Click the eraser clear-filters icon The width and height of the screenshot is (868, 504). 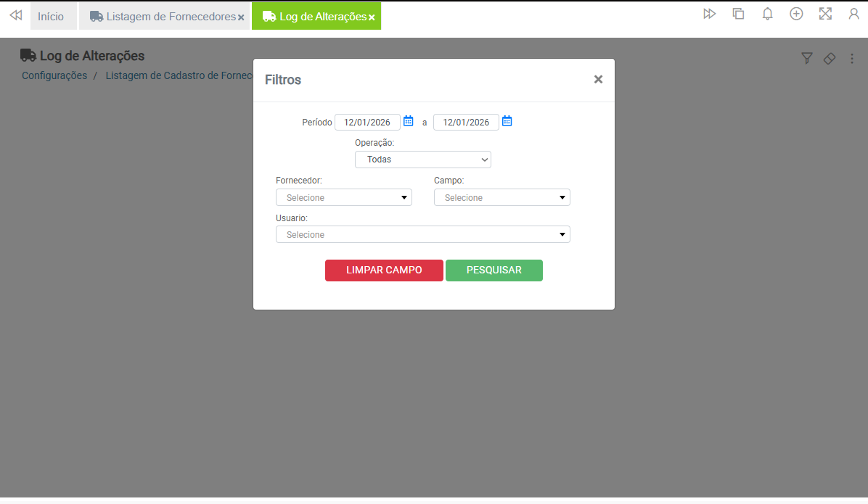pyautogui.click(x=830, y=59)
